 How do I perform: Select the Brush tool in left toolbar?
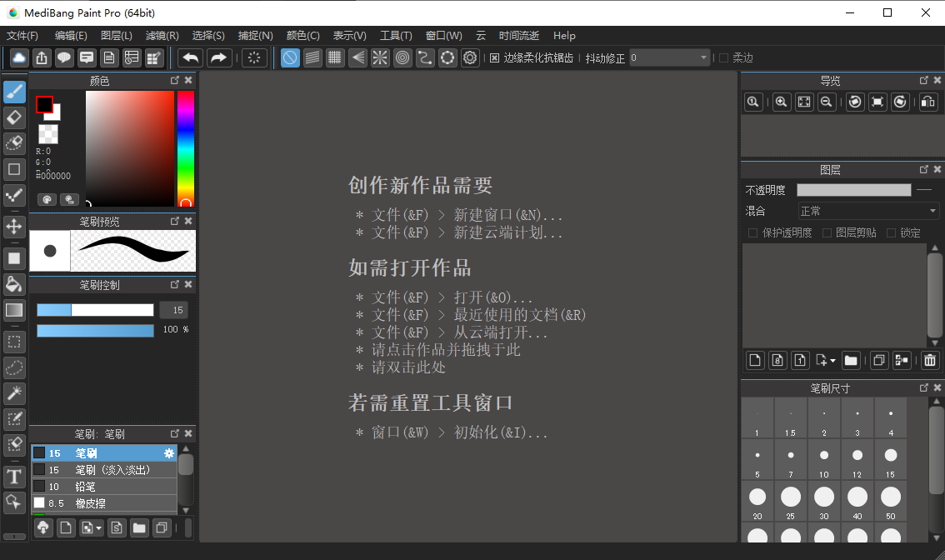click(x=14, y=92)
